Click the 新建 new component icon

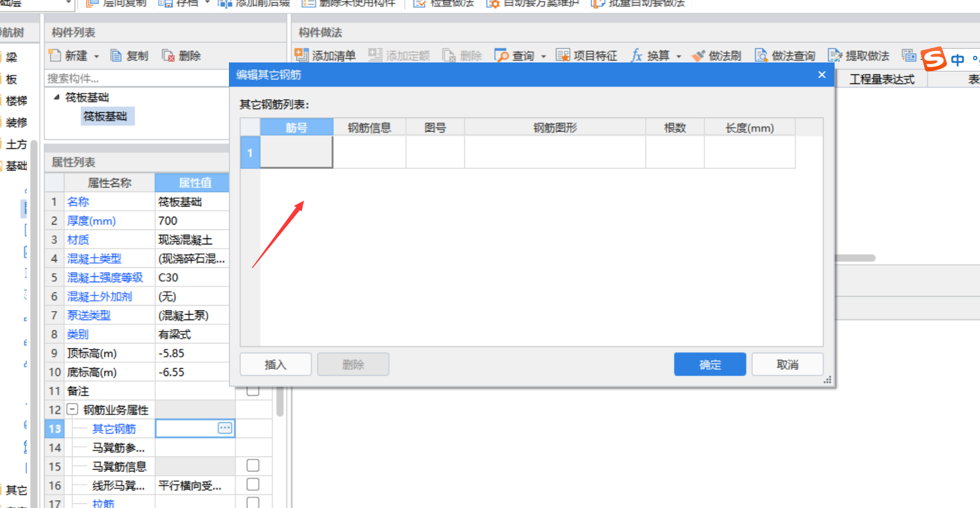(55, 56)
